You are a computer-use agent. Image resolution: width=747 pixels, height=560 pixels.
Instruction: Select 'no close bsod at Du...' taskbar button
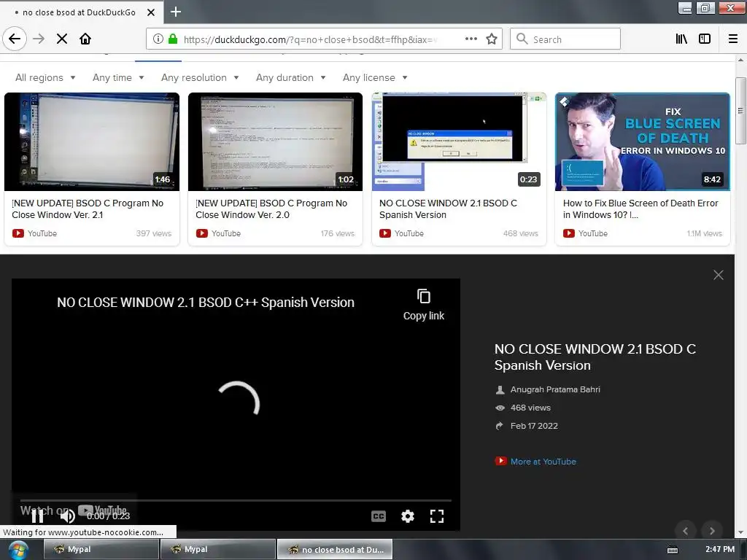335,549
